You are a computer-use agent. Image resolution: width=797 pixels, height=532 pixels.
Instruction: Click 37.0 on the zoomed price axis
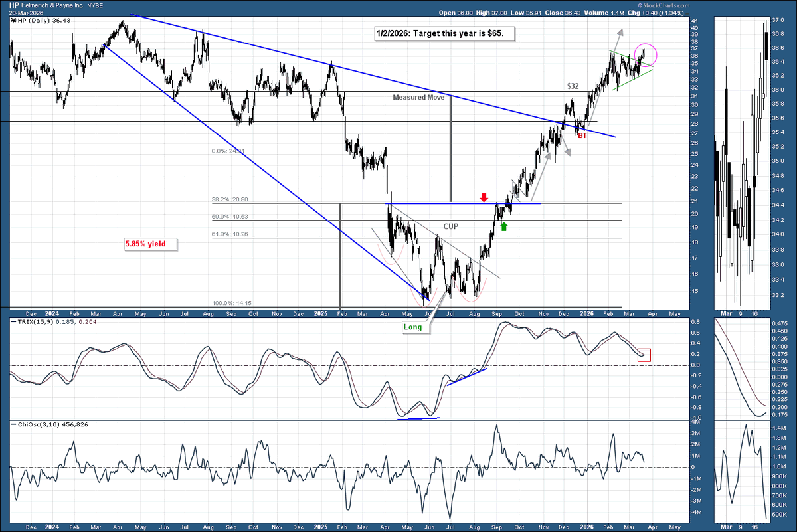coord(778,20)
